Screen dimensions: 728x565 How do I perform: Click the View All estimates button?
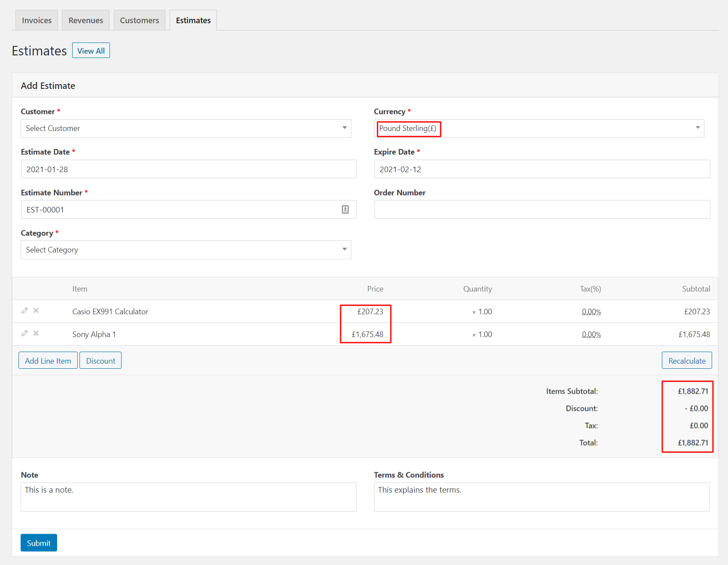point(91,51)
